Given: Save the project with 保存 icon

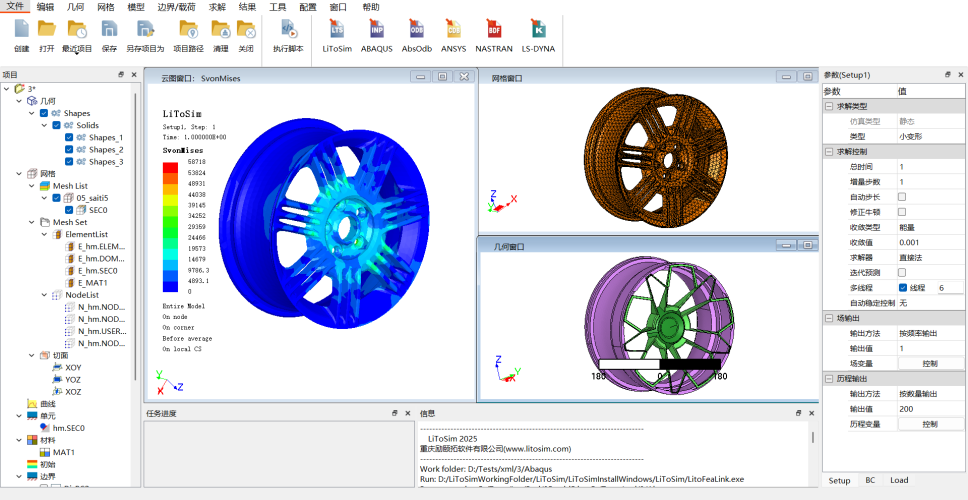Looking at the screenshot, I should coord(109,29).
